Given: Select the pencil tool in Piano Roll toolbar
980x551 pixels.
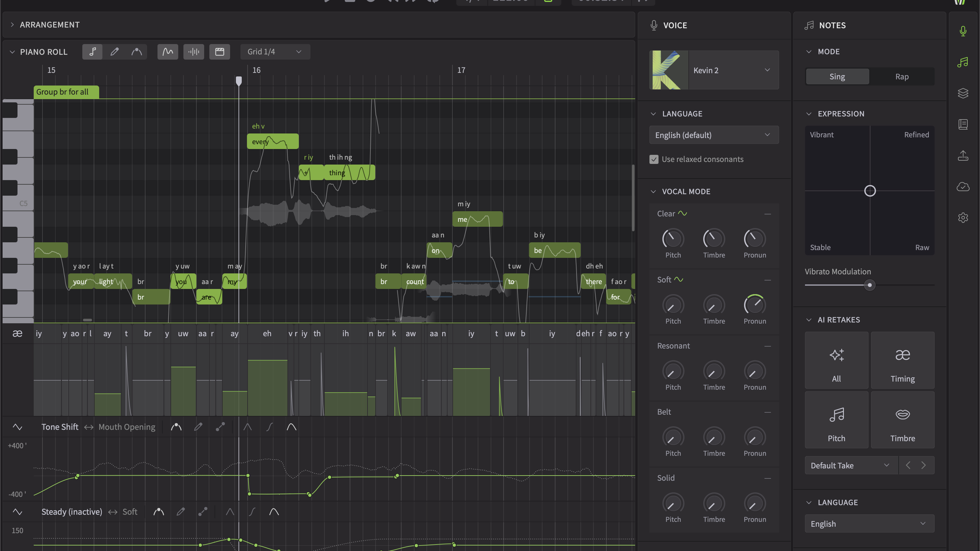Looking at the screenshot, I should (x=114, y=52).
